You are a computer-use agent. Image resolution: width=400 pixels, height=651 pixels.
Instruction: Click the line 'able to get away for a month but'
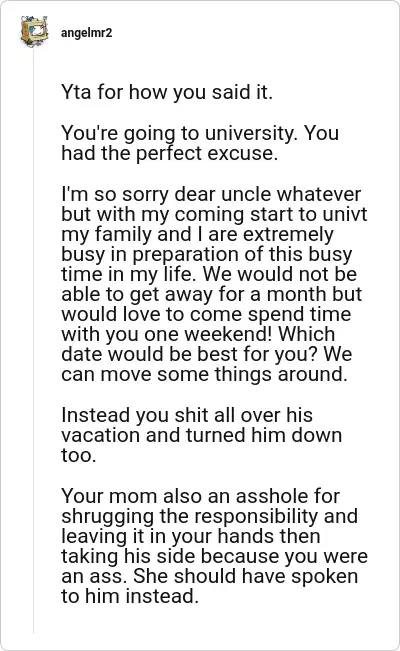pos(211,294)
